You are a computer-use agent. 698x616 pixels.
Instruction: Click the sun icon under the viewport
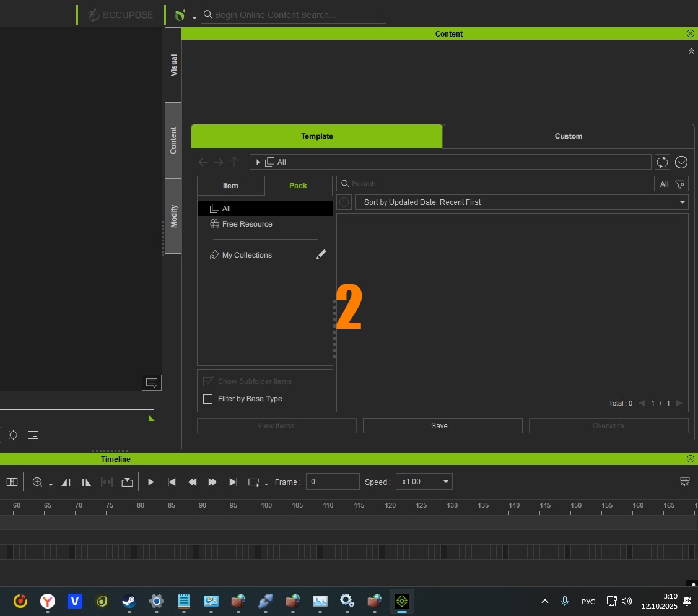[13, 435]
